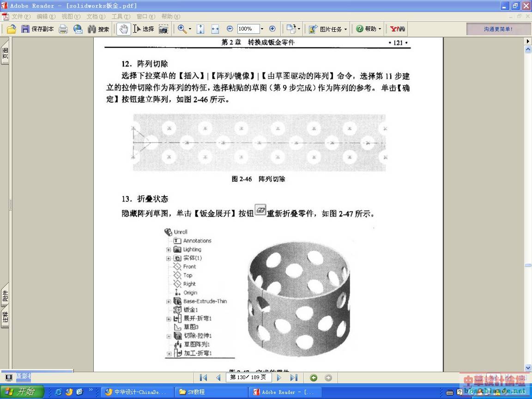Image resolution: width=532 pixels, height=399 pixels.
Task: Click the 100% zoom level field
Action: (x=248, y=29)
